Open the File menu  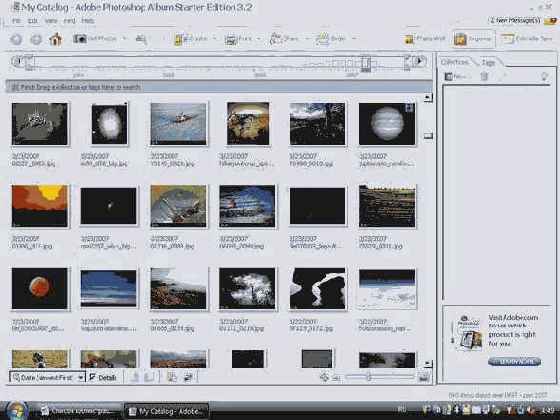click(16, 21)
